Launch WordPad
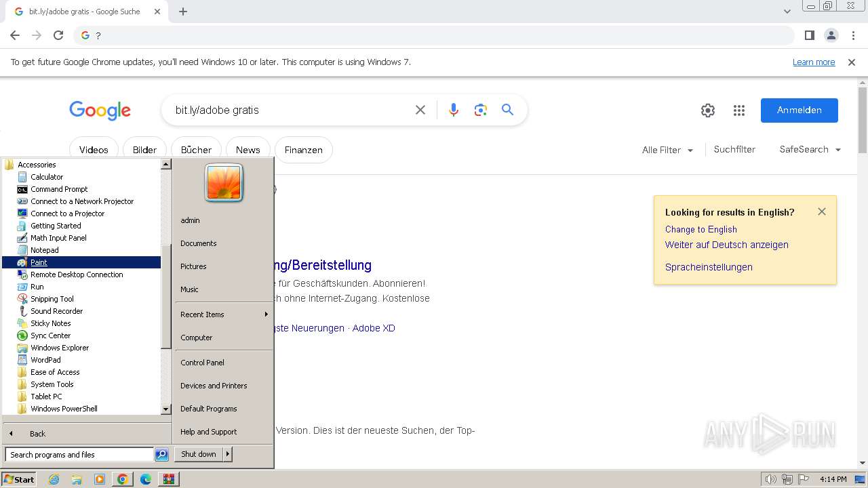The height and width of the screenshot is (488, 868). [x=45, y=360]
